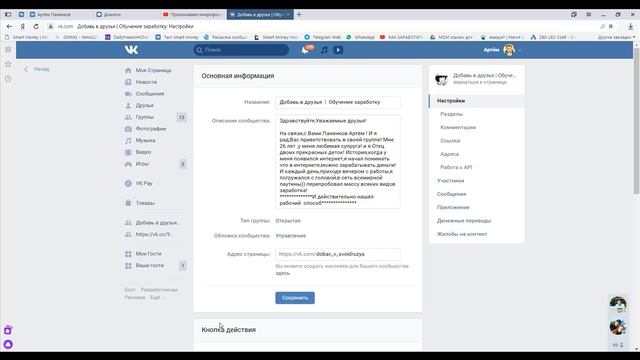
Task: Click the Мои Гости grid icon
Action: 128,254
